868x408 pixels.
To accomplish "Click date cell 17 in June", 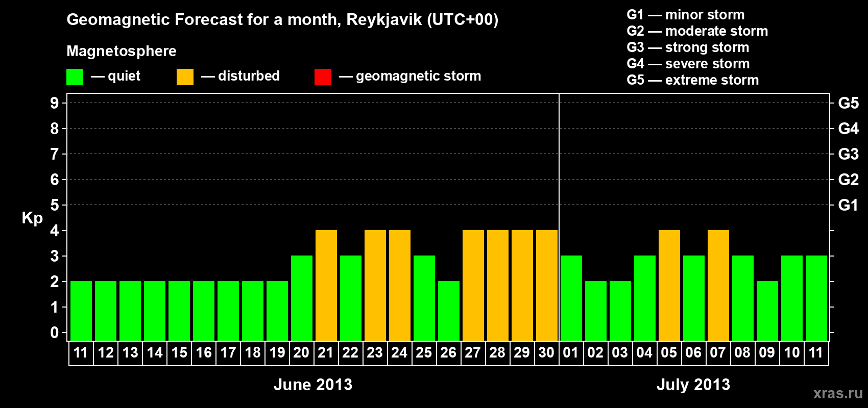I will click(228, 353).
